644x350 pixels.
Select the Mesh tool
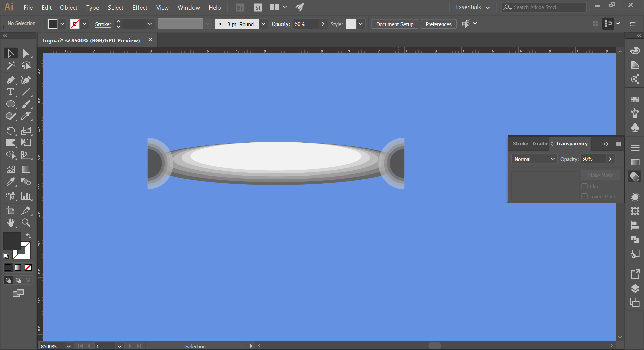click(11, 169)
